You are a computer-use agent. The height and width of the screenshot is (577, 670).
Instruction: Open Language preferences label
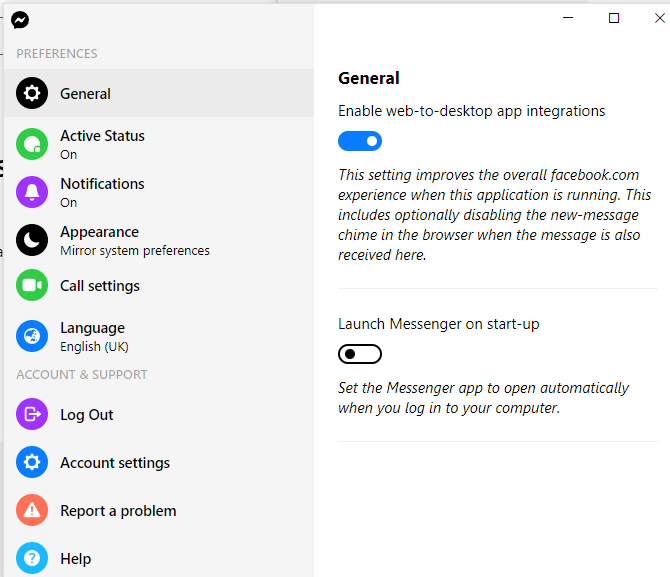click(x=93, y=328)
